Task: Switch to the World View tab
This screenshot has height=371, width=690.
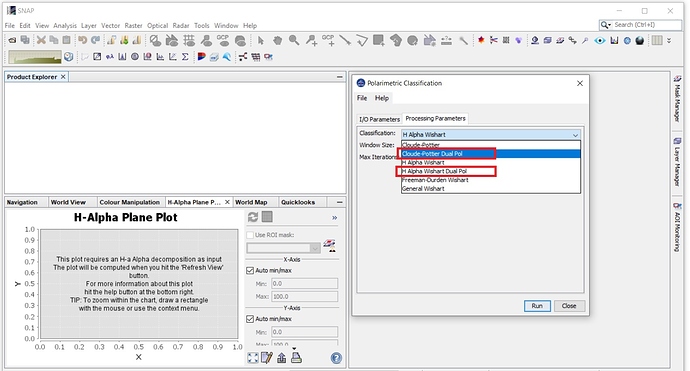Action: click(x=68, y=202)
